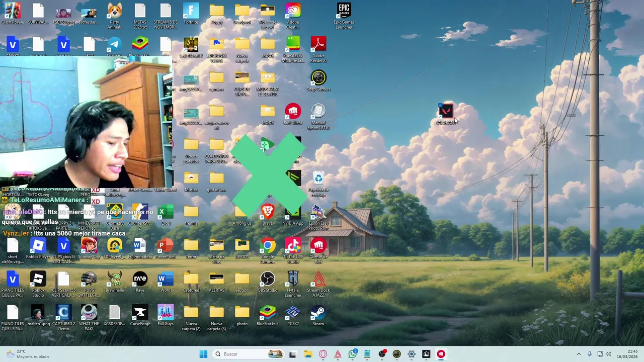Open the photo folder
The height and width of the screenshot is (362, 644).
click(242, 315)
